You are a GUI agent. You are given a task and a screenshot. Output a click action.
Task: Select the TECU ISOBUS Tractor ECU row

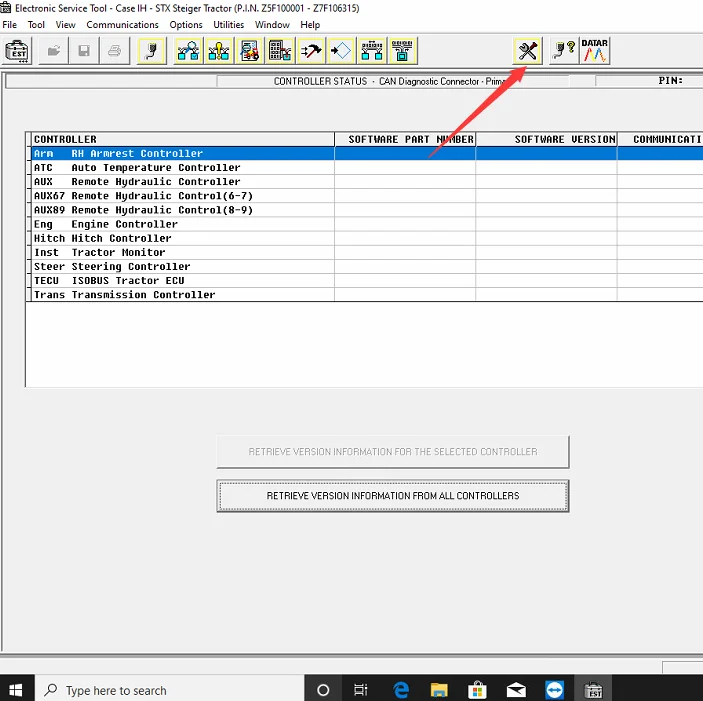pos(367,281)
